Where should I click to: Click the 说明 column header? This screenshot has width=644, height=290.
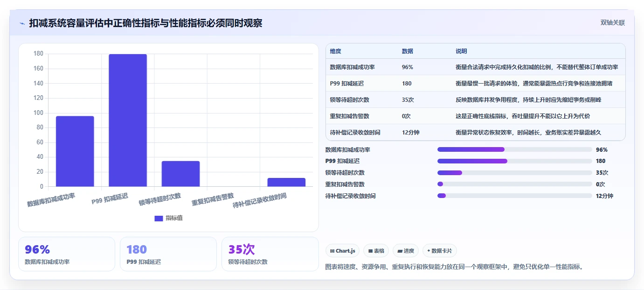tap(461, 51)
